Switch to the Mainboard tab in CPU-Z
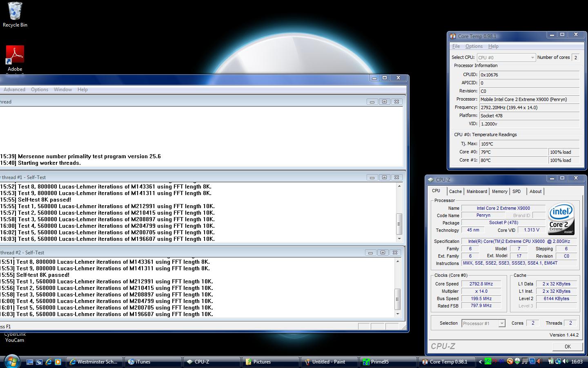Viewport: 588px width, 368px height. pyautogui.click(x=477, y=191)
